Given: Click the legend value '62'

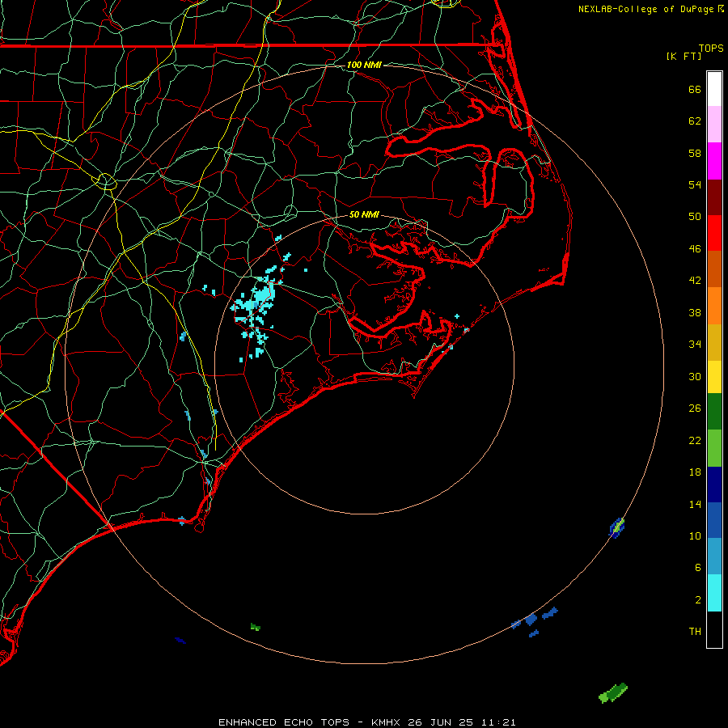Looking at the screenshot, I should click(695, 121).
